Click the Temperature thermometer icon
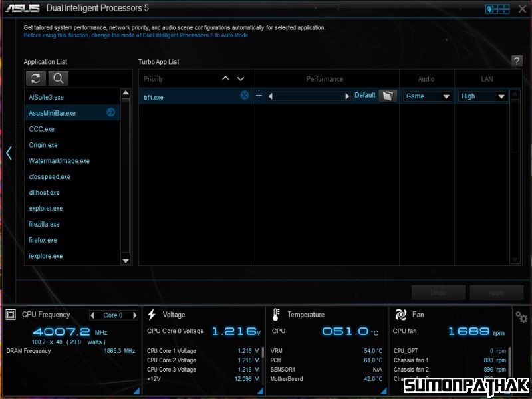The image size is (532, 399). pos(275,315)
